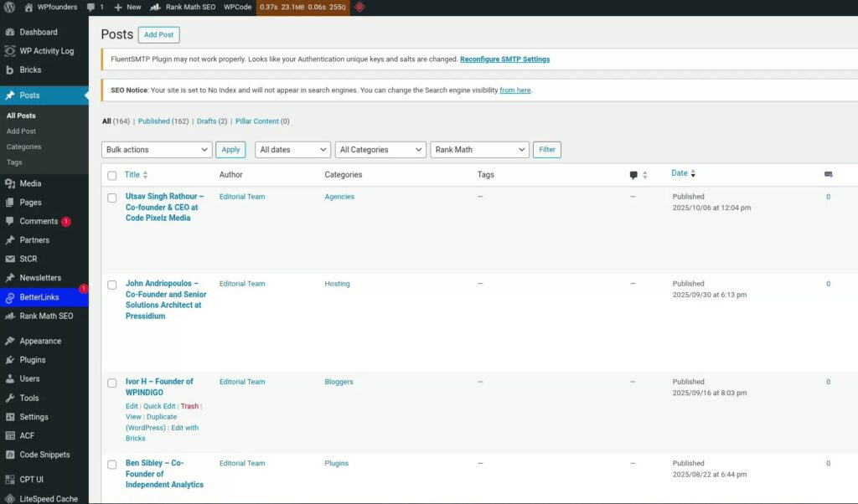Go to Appearance in the sidebar

39,341
